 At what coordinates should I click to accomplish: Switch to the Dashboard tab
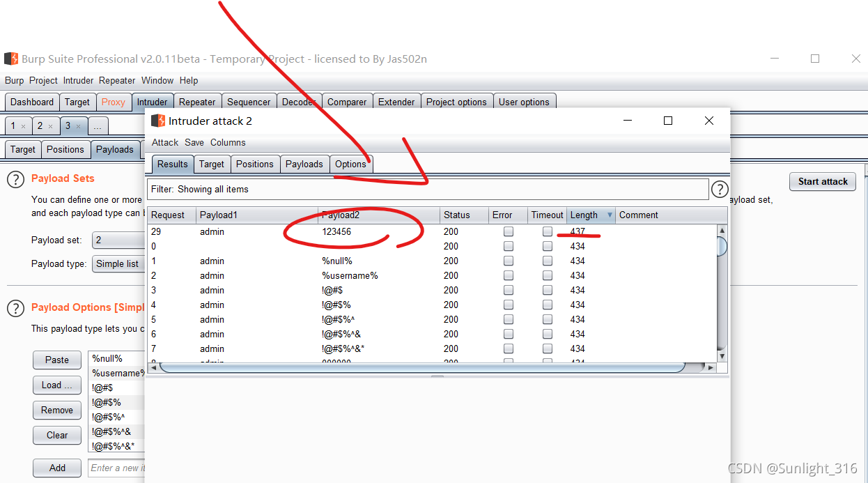tap(32, 102)
